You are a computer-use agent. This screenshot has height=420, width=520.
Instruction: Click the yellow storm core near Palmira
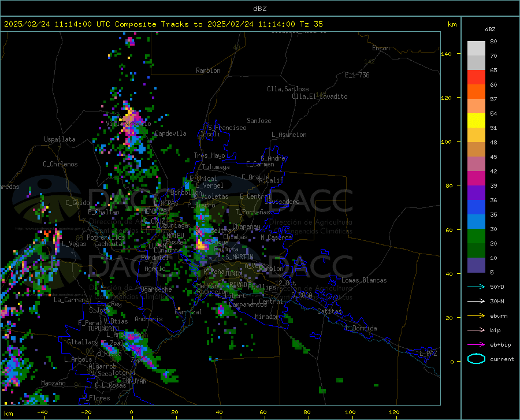pos(200,246)
